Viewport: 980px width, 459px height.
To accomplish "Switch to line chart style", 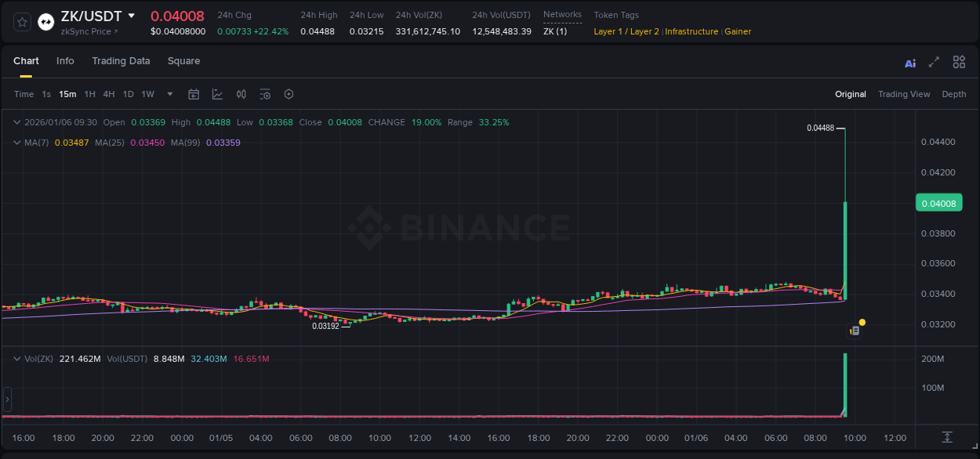I will click(x=217, y=94).
